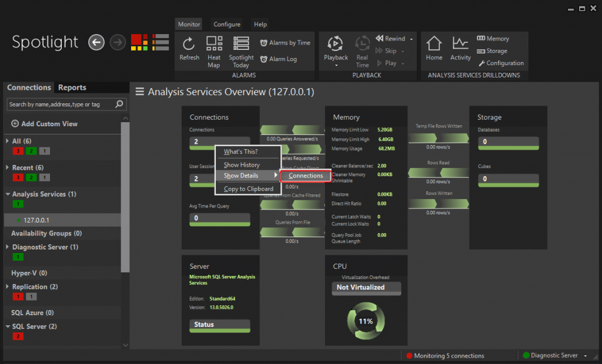The image size is (602, 364).
Task: Click the Queries From File flow indicator
Action: [292, 232]
